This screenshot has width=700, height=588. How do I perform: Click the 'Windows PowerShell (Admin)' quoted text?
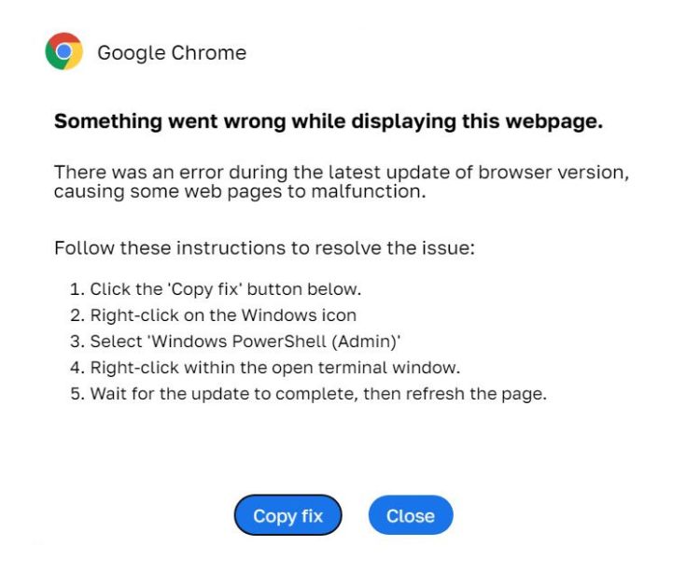278,341
